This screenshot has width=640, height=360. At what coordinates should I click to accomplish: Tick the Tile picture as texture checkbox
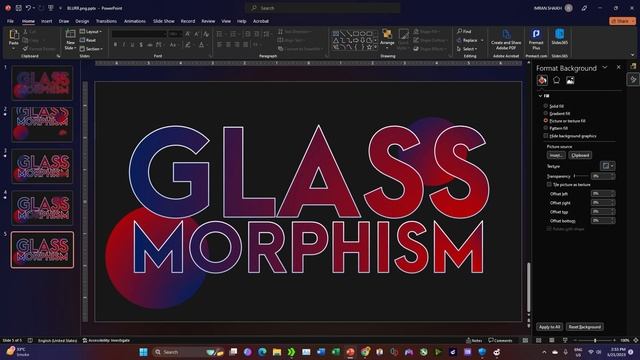(549, 184)
